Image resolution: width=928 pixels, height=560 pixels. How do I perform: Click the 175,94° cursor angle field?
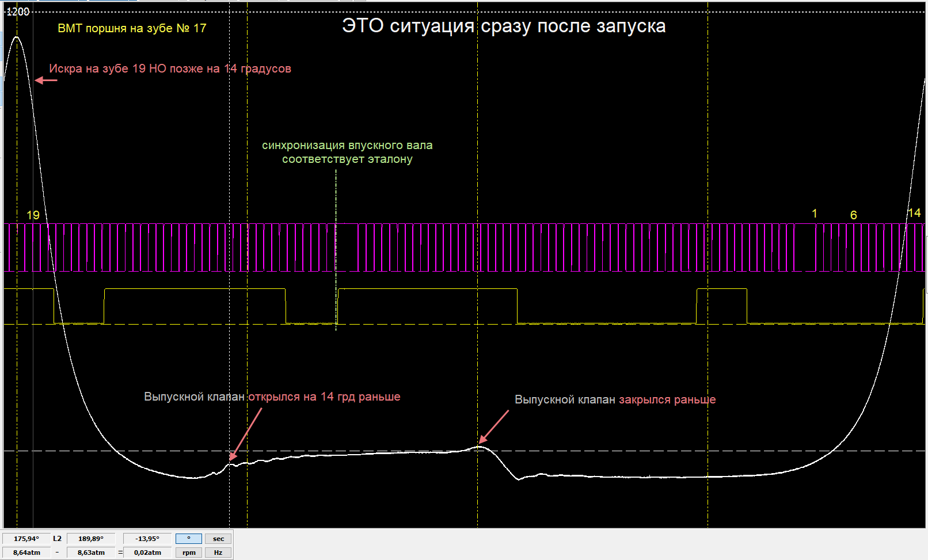26,539
